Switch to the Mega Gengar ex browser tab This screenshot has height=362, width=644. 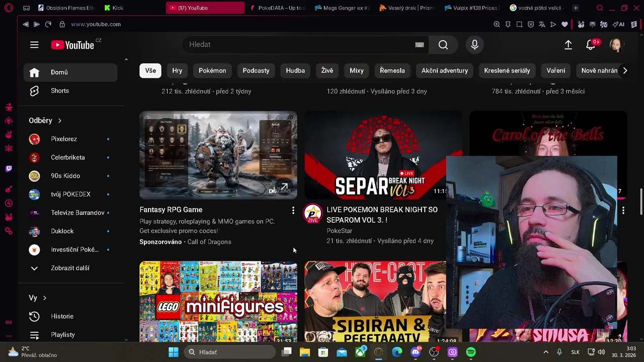click(x=342, y=8)
